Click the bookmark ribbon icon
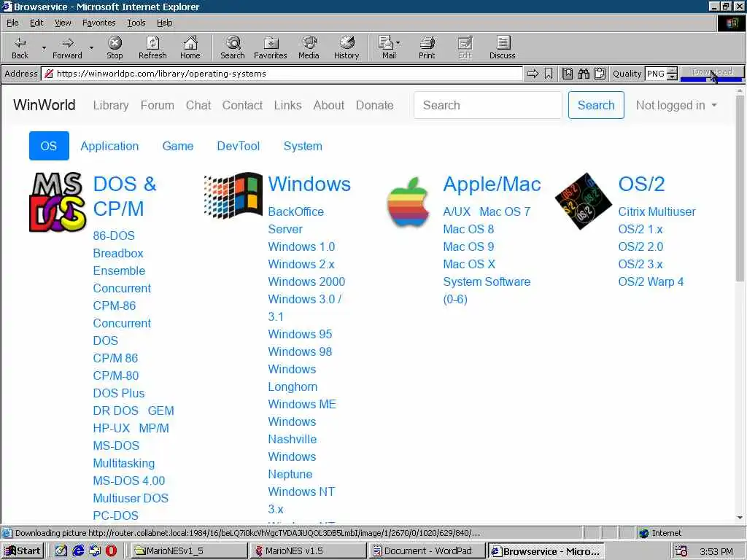The width and height of the screenshot is (747, 560). pos(549,74)
